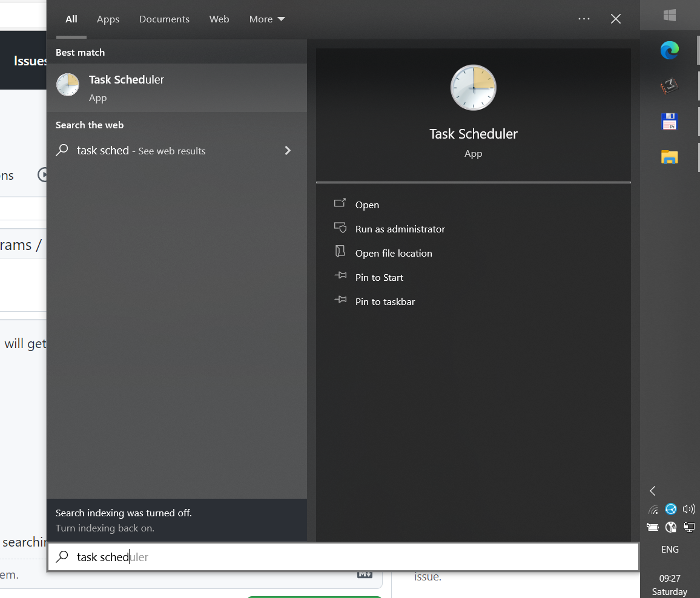700x598 pixels.
Task: Launch Microsoft Edge from the taskbar
Action: coord(670,50)
